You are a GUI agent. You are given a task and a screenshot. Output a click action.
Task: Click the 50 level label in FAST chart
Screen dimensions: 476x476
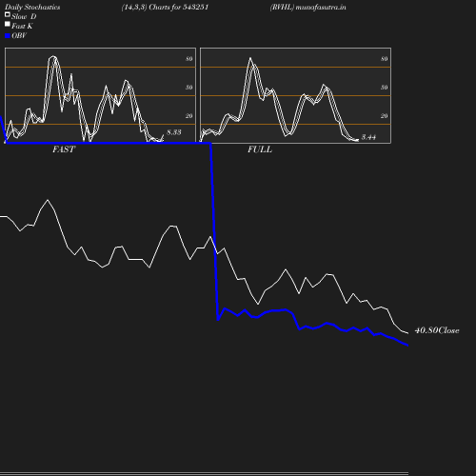pyautogui.click(x=189, y=88)
